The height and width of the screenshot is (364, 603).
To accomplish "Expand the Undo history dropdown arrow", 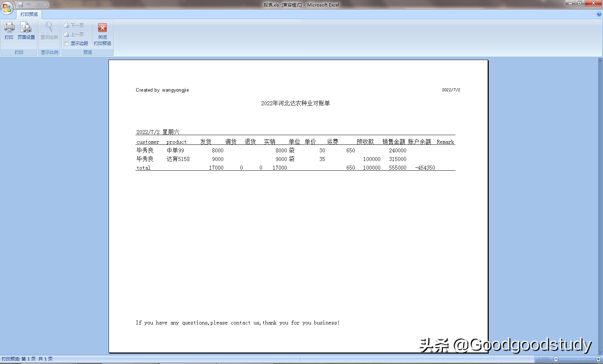I will [33, 5].
